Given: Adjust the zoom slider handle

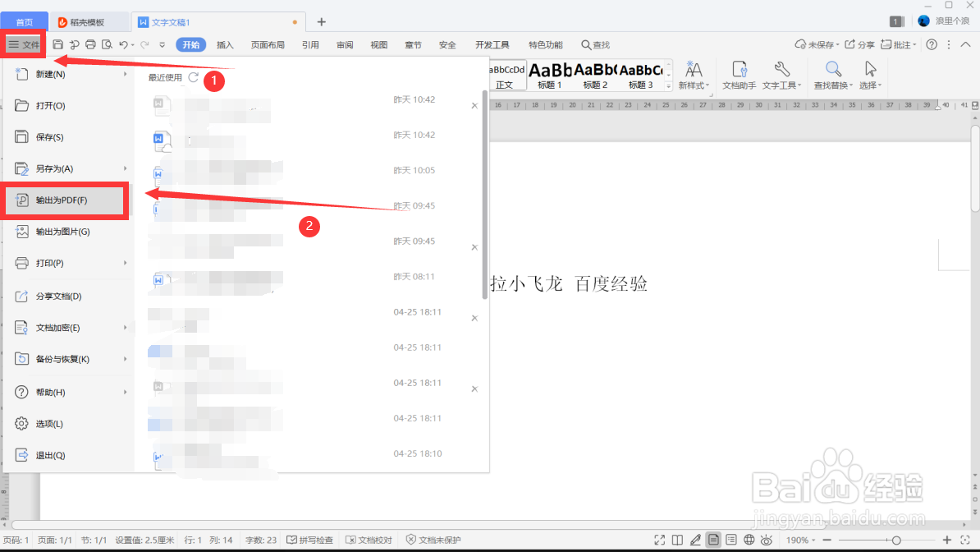Looking at the screenshot, I should coord(896,540).
